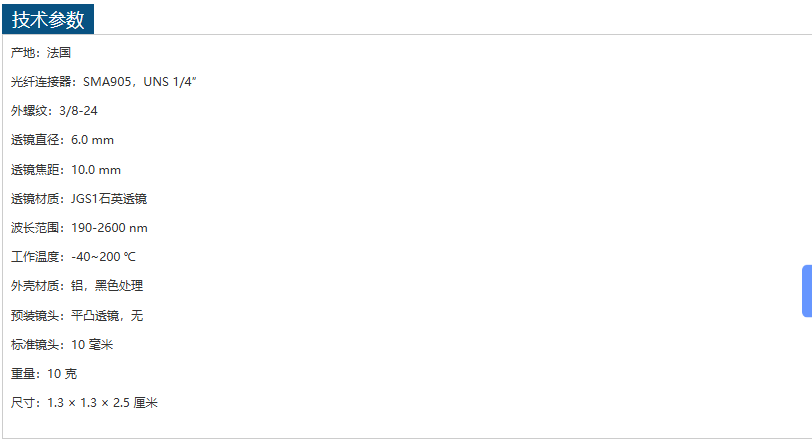Image resolution: width=812 pixels, height=440 pixels.
Task: Click the 重量 10 克 line
Action: [44, 374]
